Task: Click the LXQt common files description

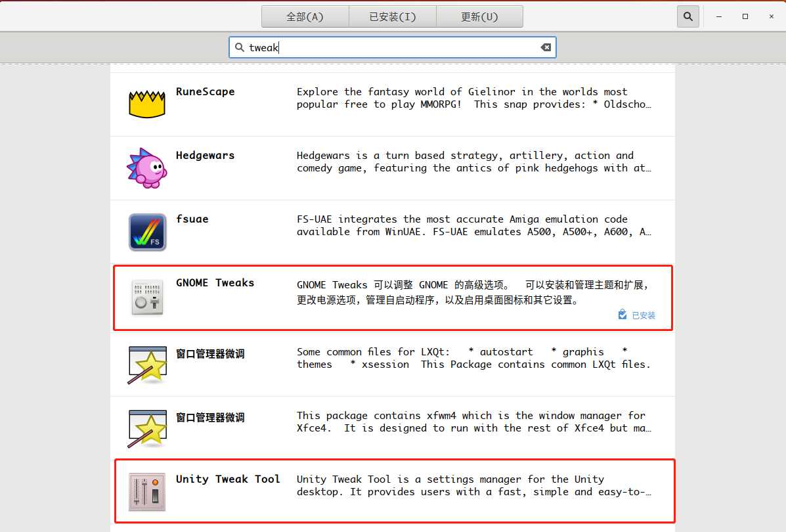Action: click(473, 358)
